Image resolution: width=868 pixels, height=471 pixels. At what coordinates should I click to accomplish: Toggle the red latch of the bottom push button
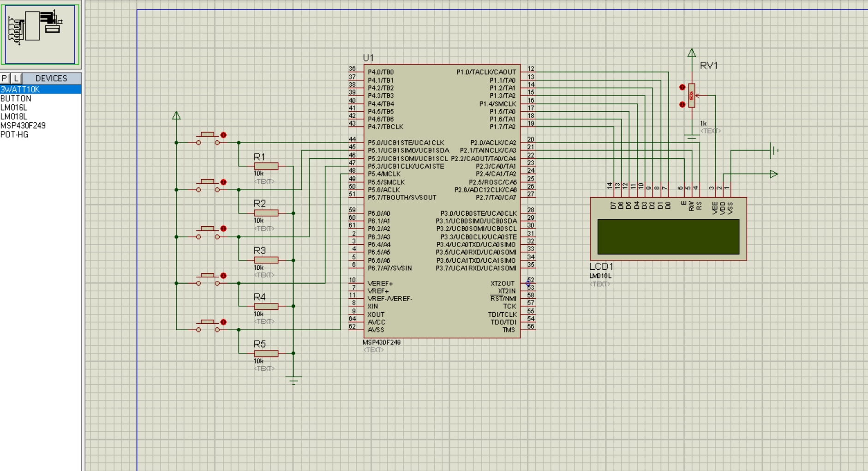[x=223, y=322]
